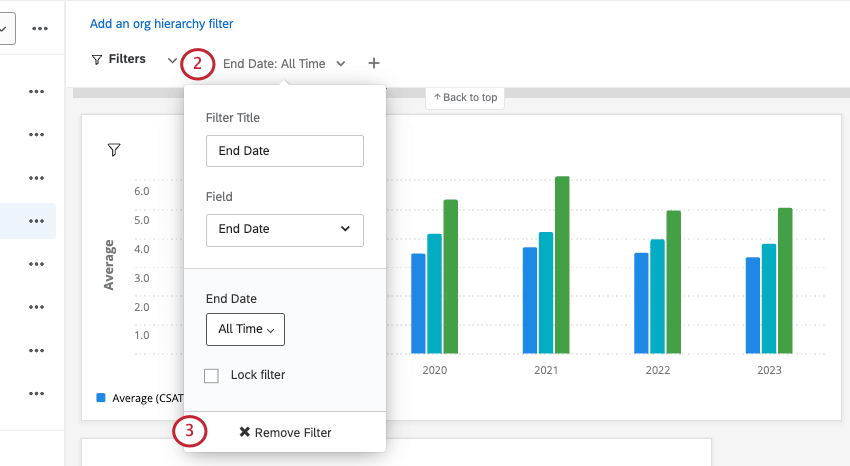Click the X icon beside Remove Filter
The image size is (850, 466).
244,432
